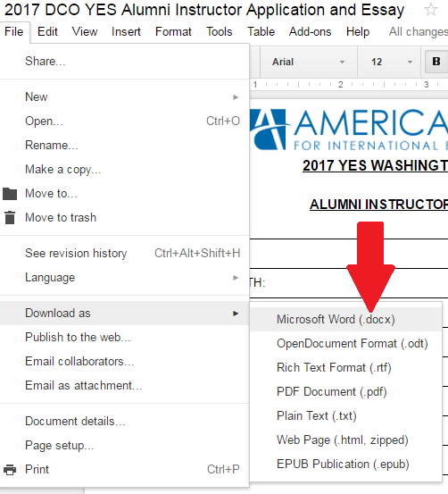The image size is (448, 494).
Task: Click the document title to rename
Action: pyautogui.click(x=204, y=10)
